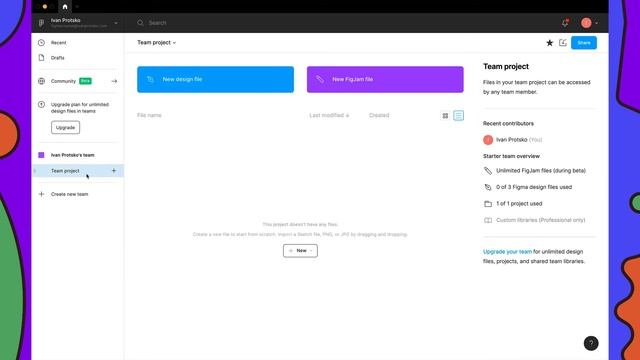The height and width of the screenshot is (360, 640).
Task: Click the search magnifier icon
Action: 140,23
